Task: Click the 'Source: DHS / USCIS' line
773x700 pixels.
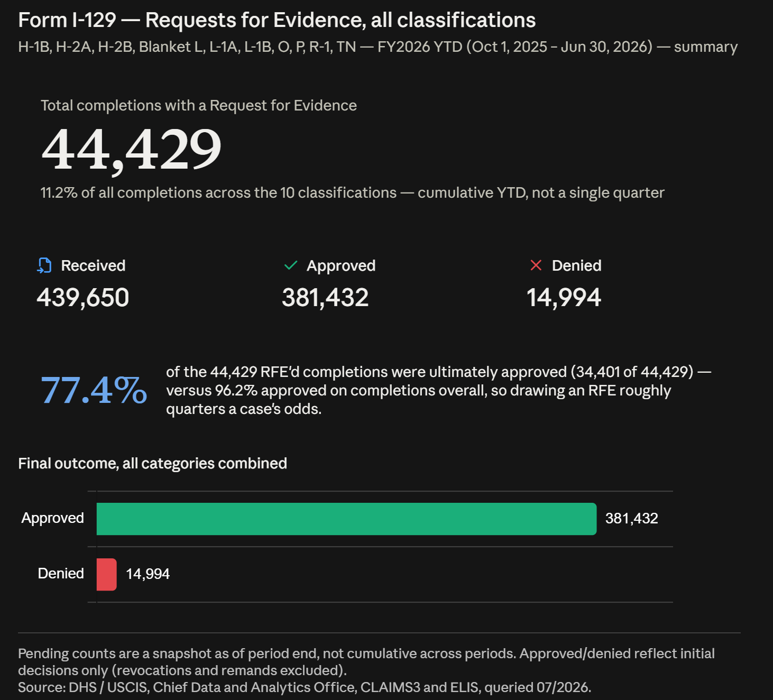Action: pos(305,687)
